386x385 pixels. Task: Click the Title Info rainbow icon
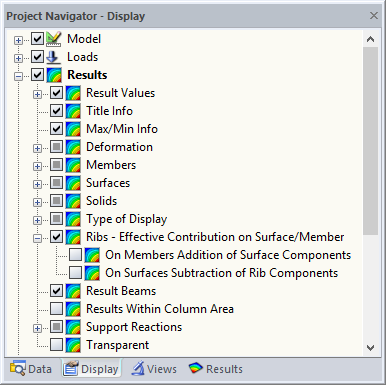[73, 111]
